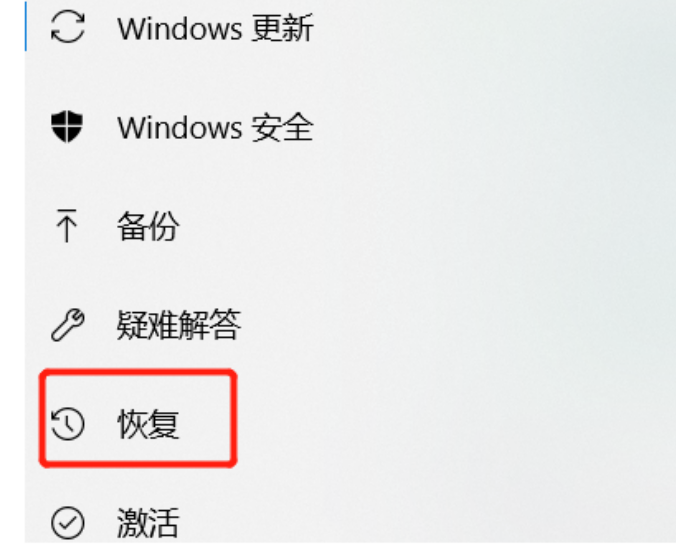Click the 备份 upward arrow icon
Image resolution: width=676 pixels, height=557 pixels.
pos(67,225)
